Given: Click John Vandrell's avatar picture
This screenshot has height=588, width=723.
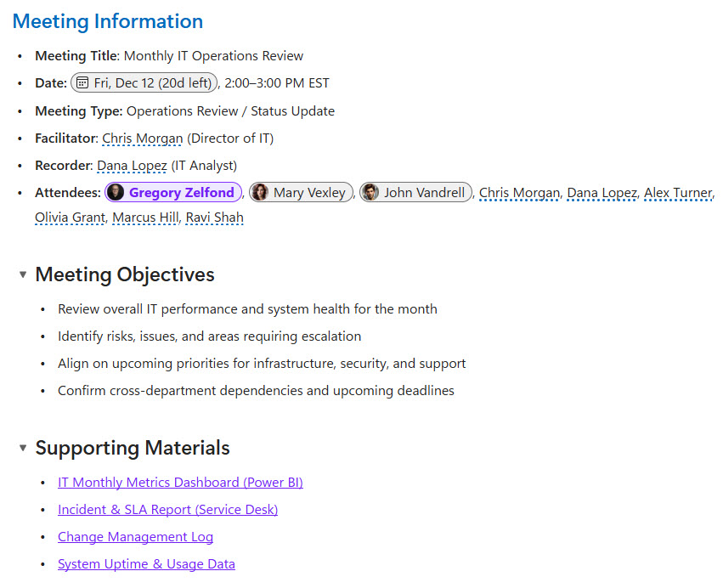Looking at the screenshot, I should click(370, 192).
